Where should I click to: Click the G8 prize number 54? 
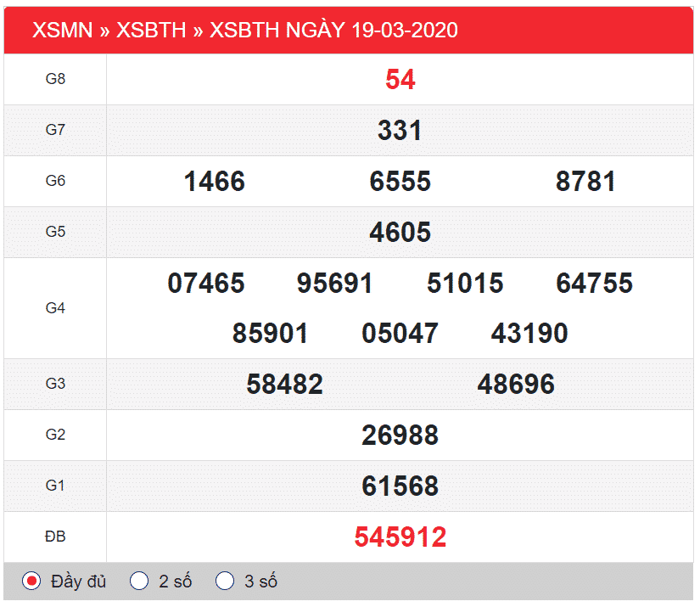400,80
